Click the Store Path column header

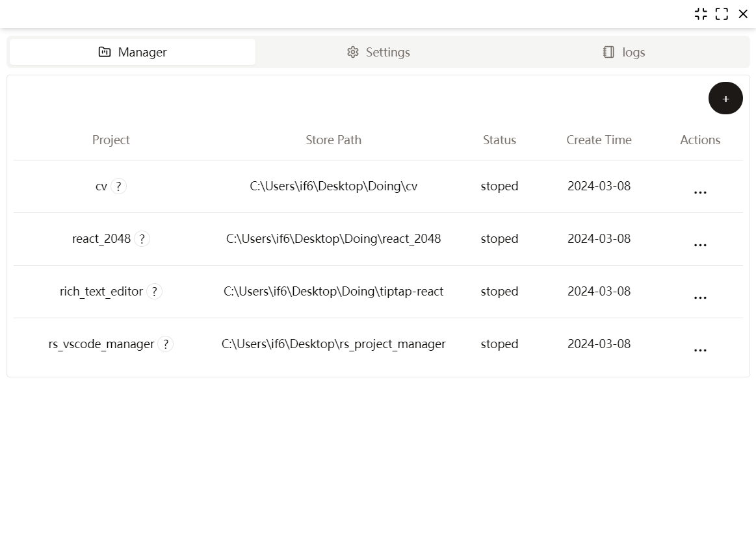point(333,140)
